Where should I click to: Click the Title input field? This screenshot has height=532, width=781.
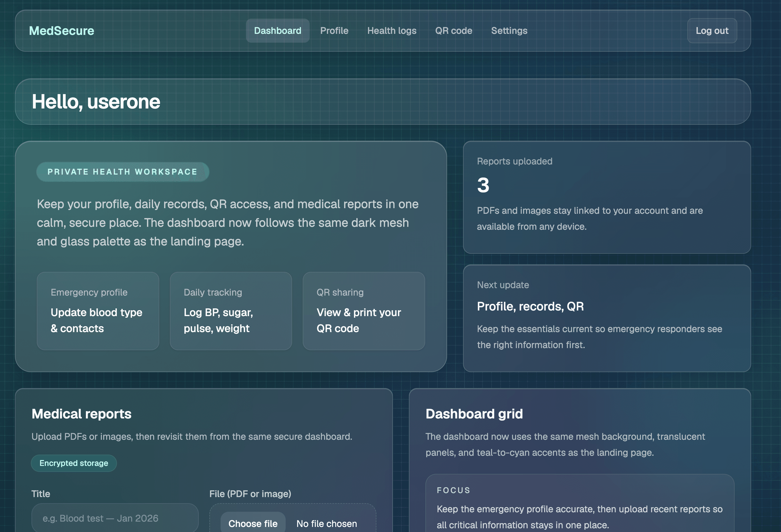click(x=115, y=518)
